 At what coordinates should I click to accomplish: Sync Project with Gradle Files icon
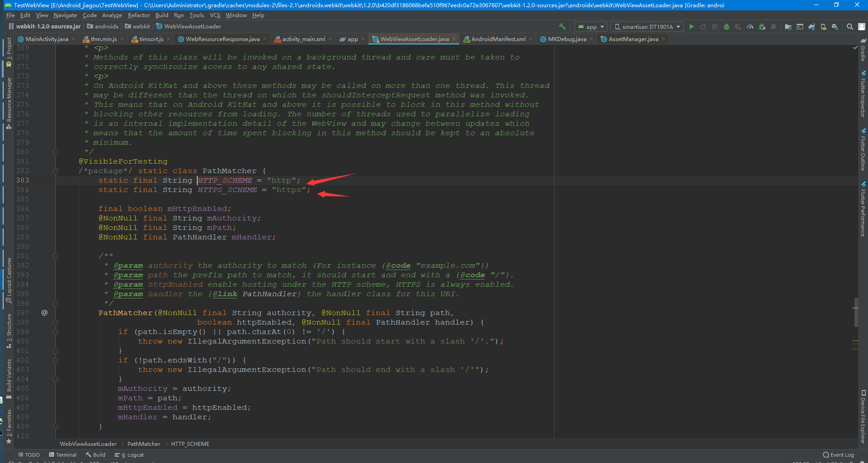[812, 27]
